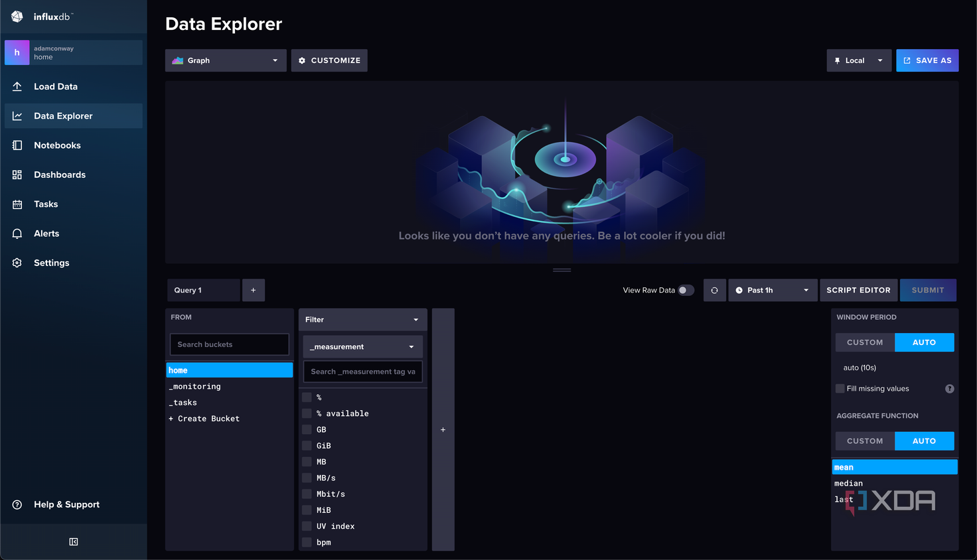
Task: Open the Local timezone dropdown
Action: click(859, 60)
